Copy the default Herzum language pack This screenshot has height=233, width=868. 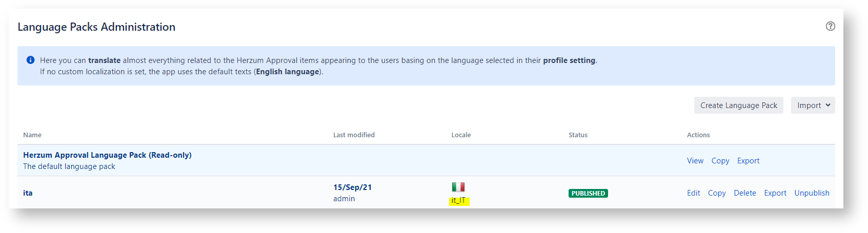pyautogui.click(x=720, y=161)
